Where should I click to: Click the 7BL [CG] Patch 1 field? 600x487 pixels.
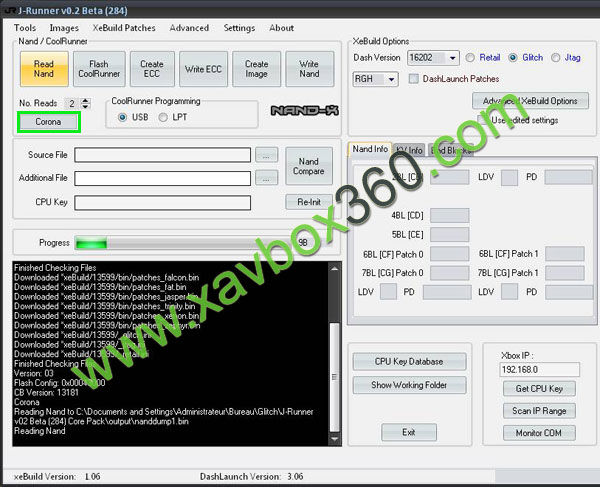pyautogui.click(x=565, y=273)
